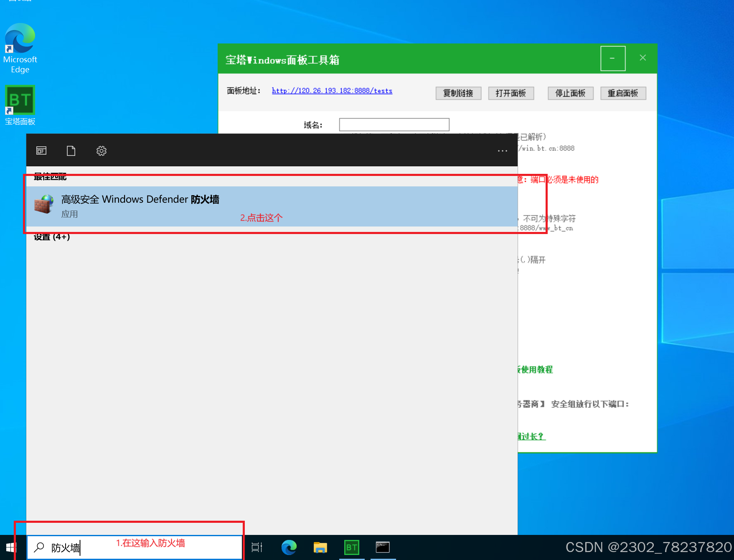This screenshot has height=560, width=734.
Task: Click the 复制链接 button
Action: point(458,93)
